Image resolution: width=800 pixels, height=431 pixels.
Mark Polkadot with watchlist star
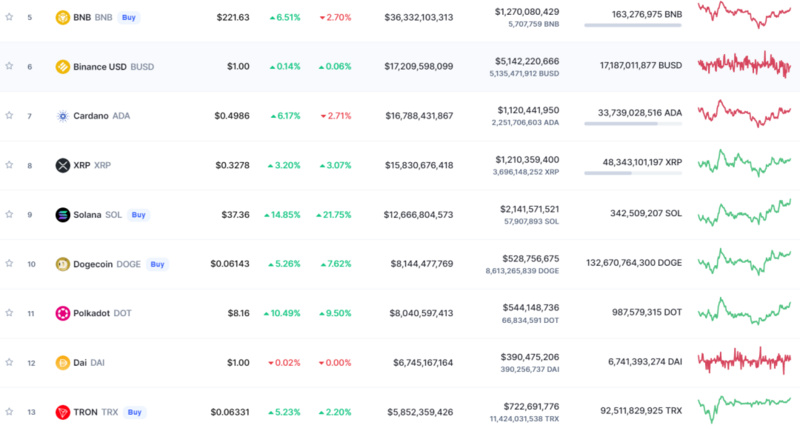click(9, 313)
